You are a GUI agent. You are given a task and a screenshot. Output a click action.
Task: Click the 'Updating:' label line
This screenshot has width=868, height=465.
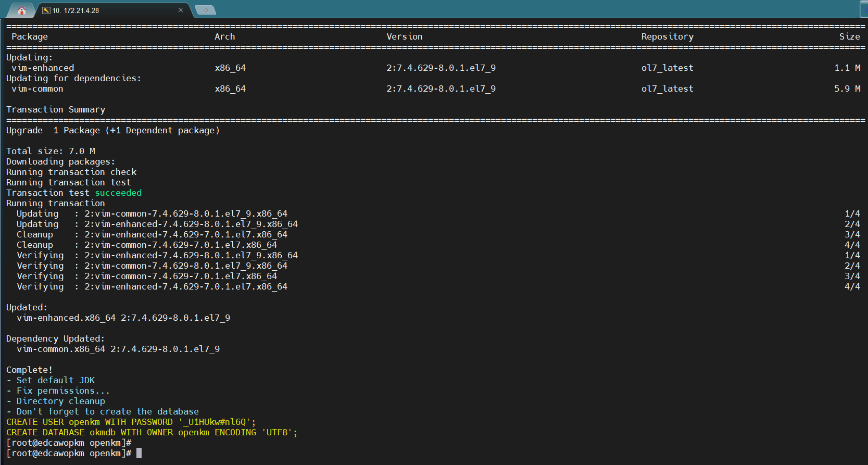click(30, 57)
